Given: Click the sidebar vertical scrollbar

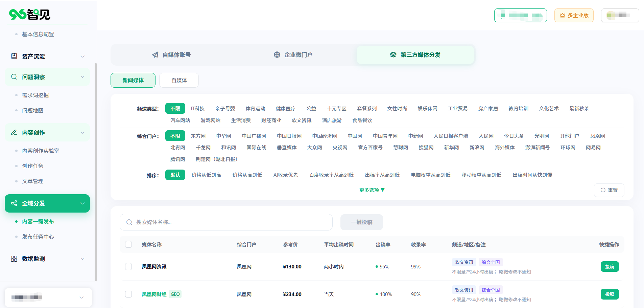Looking at the screenshot, I should coord(96,172).
